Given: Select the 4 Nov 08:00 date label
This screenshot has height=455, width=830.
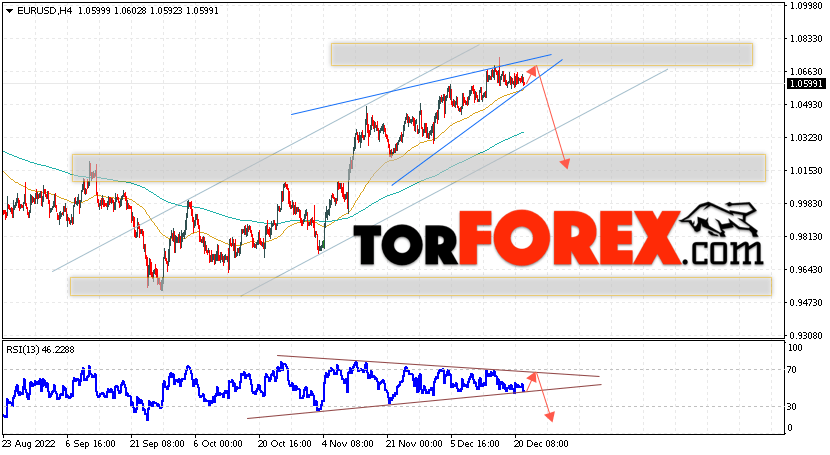Looking at the screenshot, I should pyautogui.click(x=348, y=443).
